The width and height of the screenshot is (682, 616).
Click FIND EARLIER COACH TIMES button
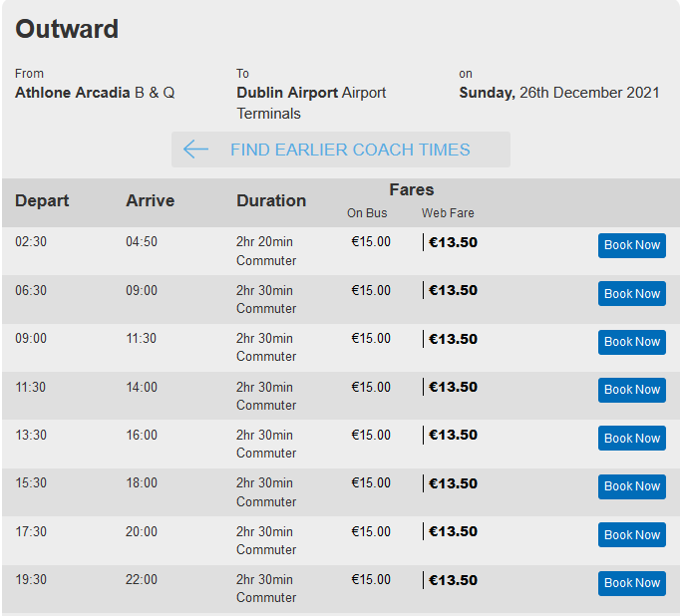click(341, 150)
